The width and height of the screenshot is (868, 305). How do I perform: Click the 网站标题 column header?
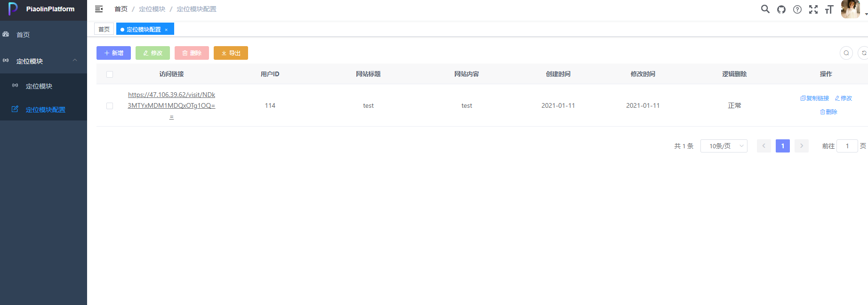[x=368, y=74]
